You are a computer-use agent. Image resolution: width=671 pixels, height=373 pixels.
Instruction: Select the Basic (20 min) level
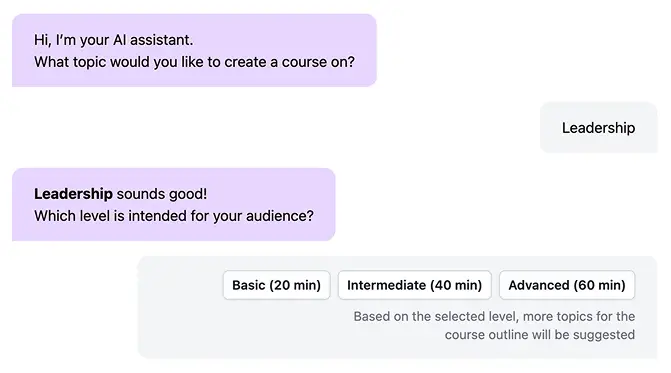pos(276,285)
